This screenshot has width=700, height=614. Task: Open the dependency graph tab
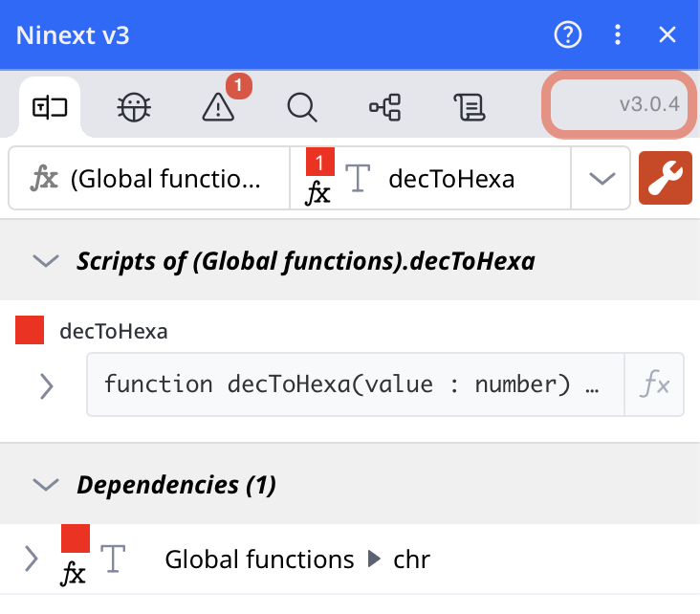click(x=385, y=107)
